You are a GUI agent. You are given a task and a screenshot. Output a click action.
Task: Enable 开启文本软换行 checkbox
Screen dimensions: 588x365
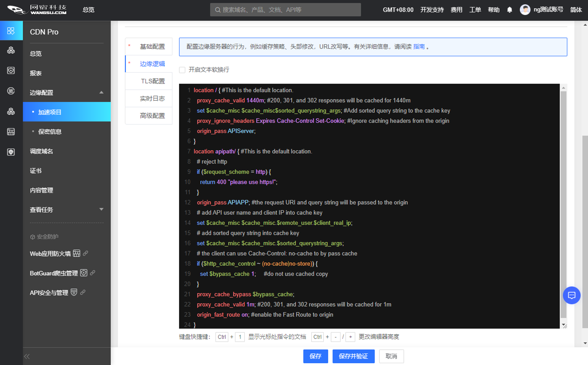click(182, 70)
